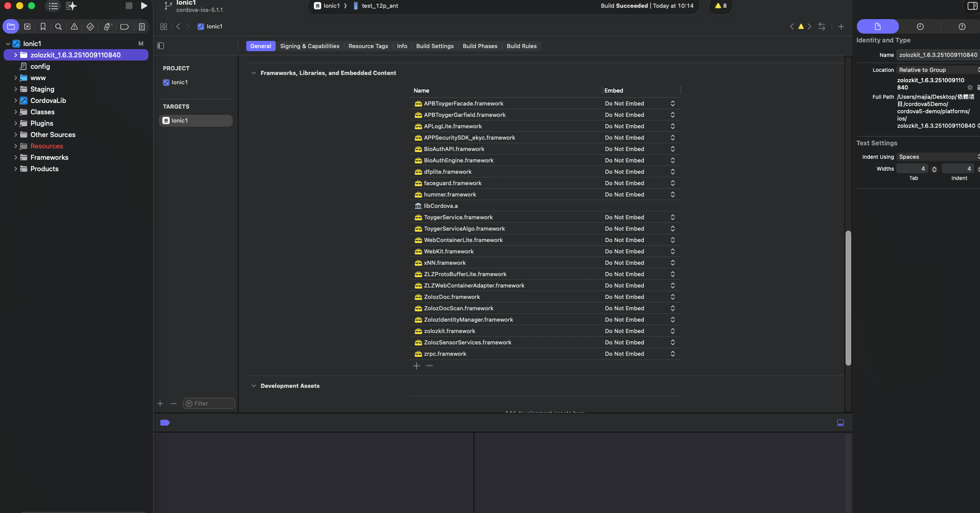Viewport: 980px width, 513px height.
Task: Open the Breakpoint navigator
Action: (125, 26)
